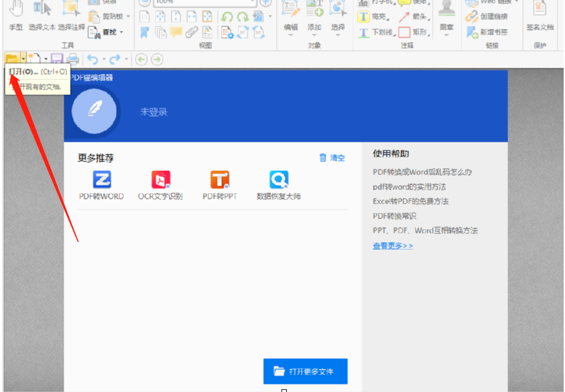Click the save floppy disk icon

[57, 59]
